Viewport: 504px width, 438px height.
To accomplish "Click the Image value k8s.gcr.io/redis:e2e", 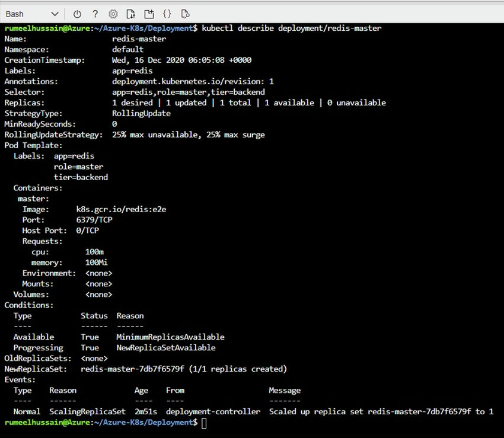I will click(121, 209).
